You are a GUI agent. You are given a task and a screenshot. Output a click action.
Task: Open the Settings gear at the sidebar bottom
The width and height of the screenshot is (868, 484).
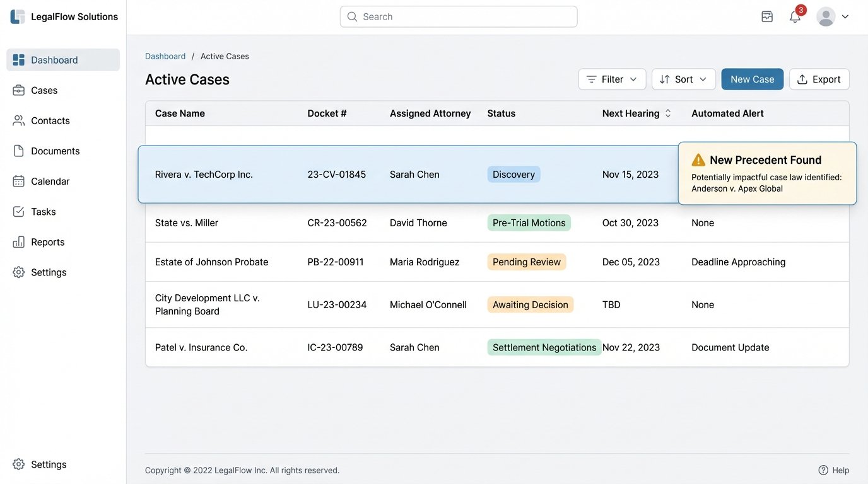pyautogui.click(x=18, y=463)
